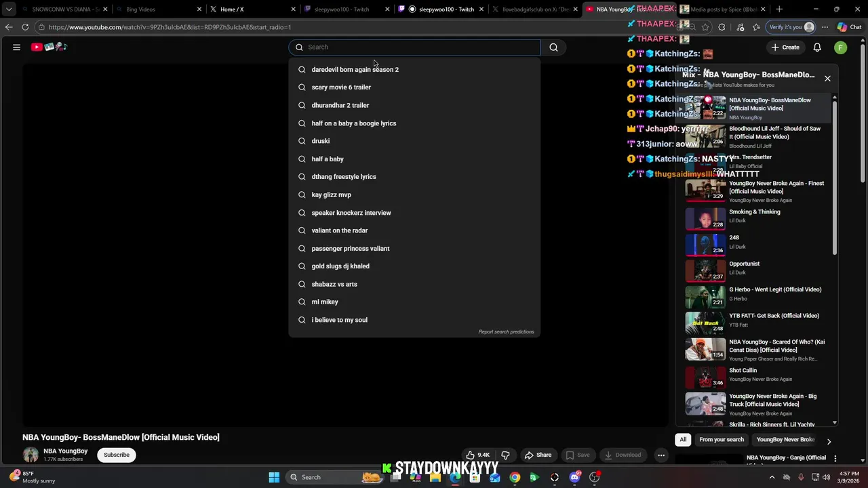Image resolution: width=868 pixels, height=488 pixels.
Task: Open Google Chrome from taskbar
Action: [515, 477]
